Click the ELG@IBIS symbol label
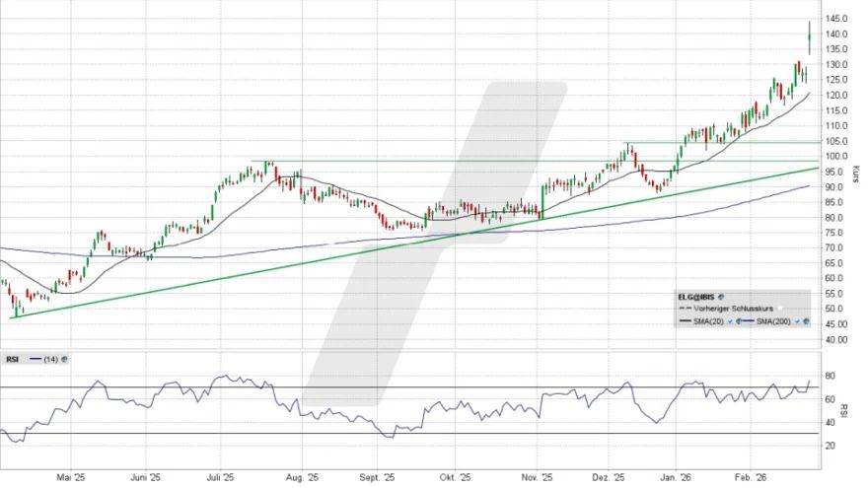The width and height of the screenshot is (868, 488). pos(697,296)
